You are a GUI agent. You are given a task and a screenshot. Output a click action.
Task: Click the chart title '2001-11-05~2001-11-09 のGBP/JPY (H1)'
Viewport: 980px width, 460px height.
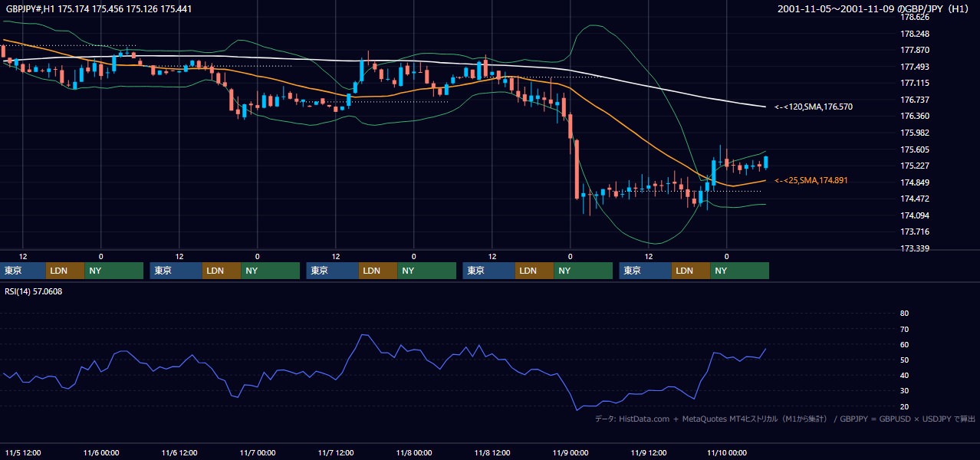[x=875, y=9]
